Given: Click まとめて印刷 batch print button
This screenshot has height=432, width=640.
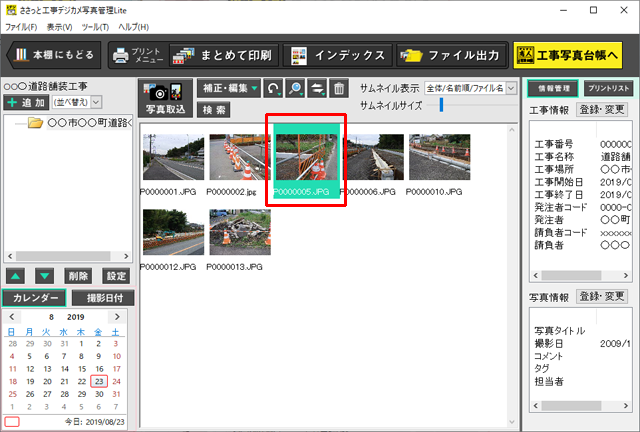Looking at the screenshot, I should click(x=224, y=55).
